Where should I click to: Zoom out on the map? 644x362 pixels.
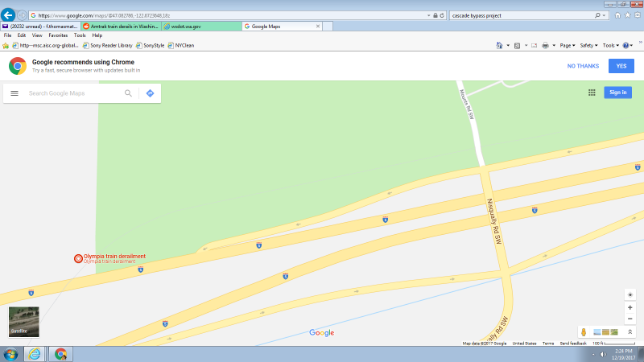coord(630,319)
